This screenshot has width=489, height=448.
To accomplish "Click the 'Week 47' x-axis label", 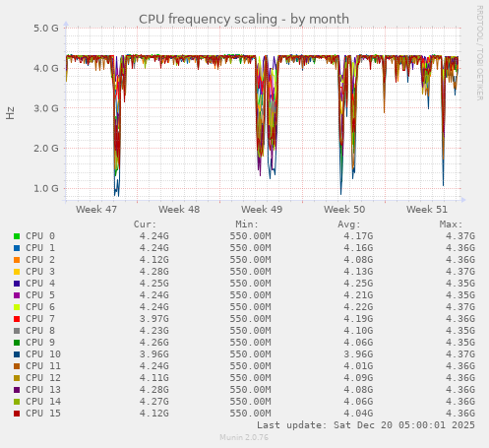I will point(96,210).
